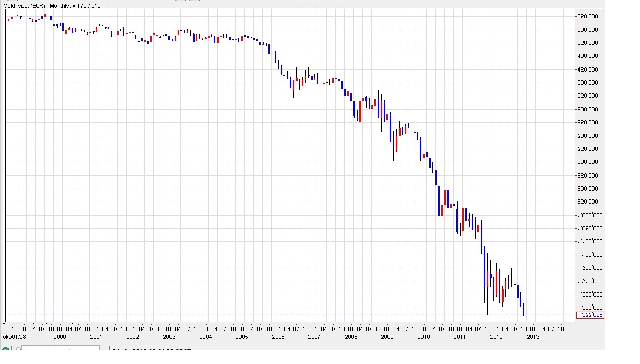
Task: Click the left cropped toolbar button at top edge
Action: coord(180,1)
